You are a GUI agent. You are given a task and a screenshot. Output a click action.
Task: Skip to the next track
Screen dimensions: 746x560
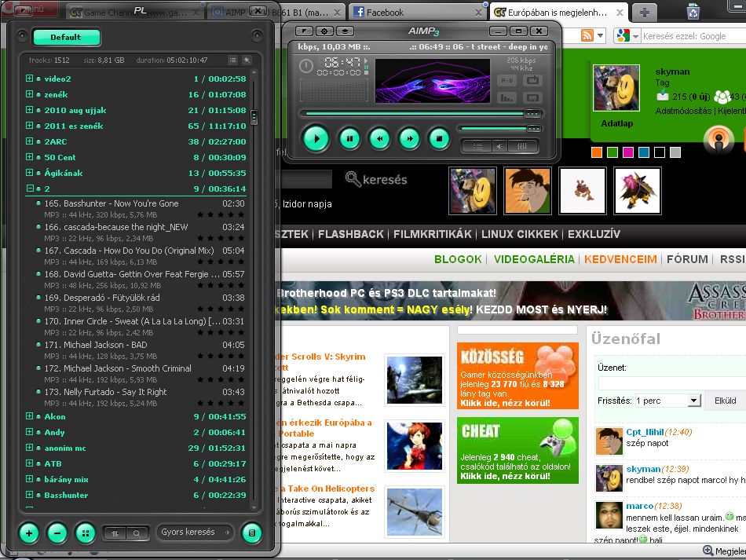pyautogui.click(x=410, y=138)
